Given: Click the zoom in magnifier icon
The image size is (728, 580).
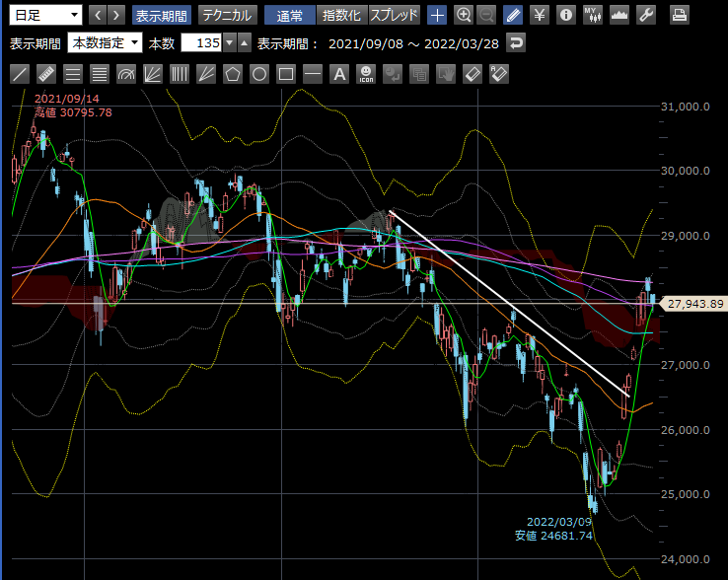Looking at the screenshot, I should (465, 15).
